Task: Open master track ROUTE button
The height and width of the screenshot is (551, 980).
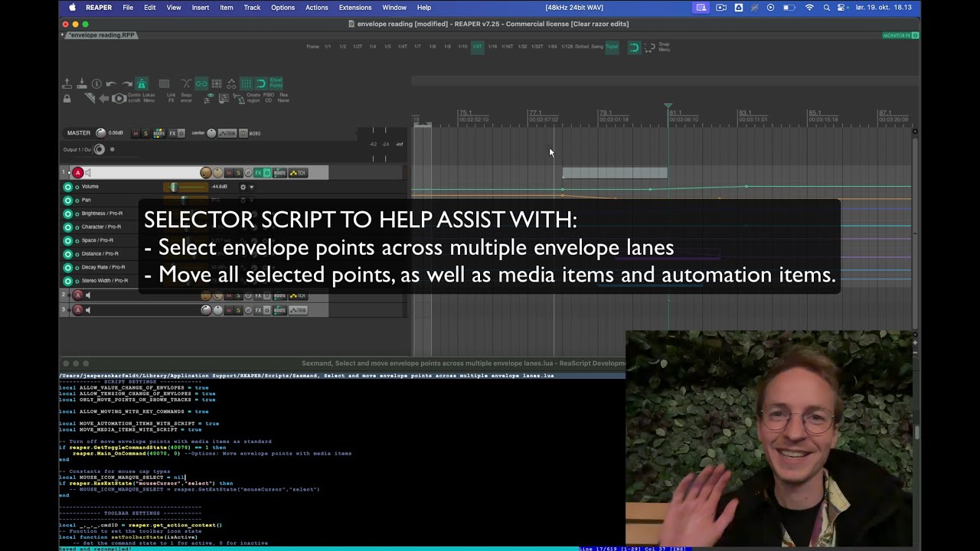Action: 159,133
